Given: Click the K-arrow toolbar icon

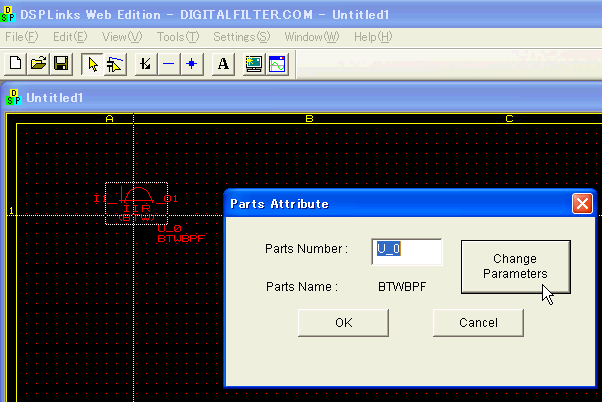Looking at the screenshot, I should pyautogui.click(x=146, y=63).
